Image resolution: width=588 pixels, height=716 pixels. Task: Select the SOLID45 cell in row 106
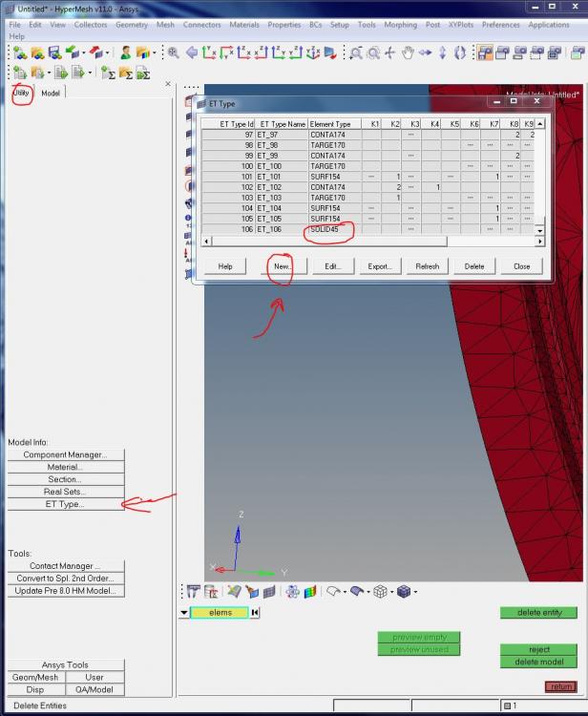tap(335, 229)
